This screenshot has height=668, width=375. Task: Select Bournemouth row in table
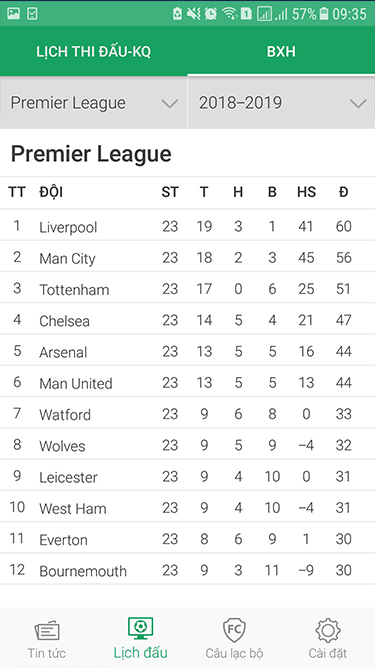pos(188,569)
